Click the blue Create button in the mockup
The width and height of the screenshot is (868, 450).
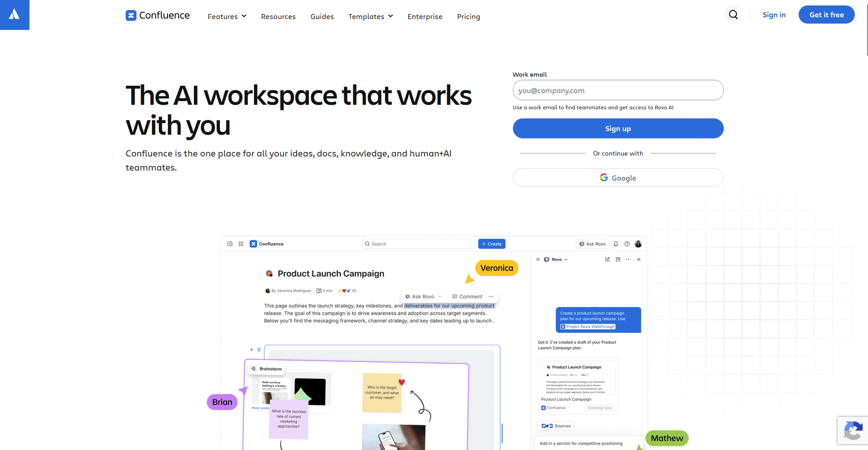[492, 244]
